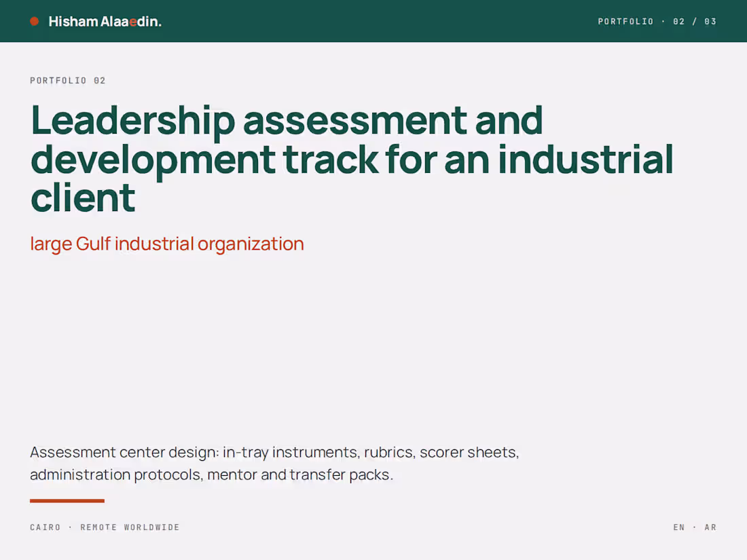Click the orange dot logo icon
747x560 pixels.
tap(35, 21)
